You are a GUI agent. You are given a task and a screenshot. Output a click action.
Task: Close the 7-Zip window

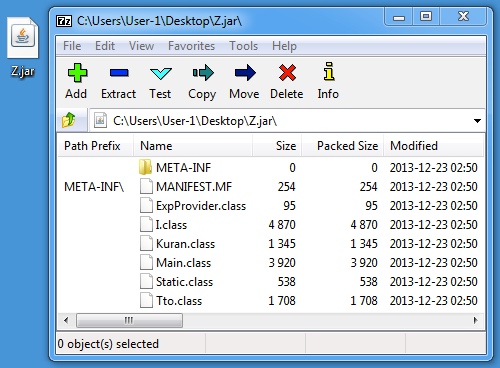pos(463,17)
